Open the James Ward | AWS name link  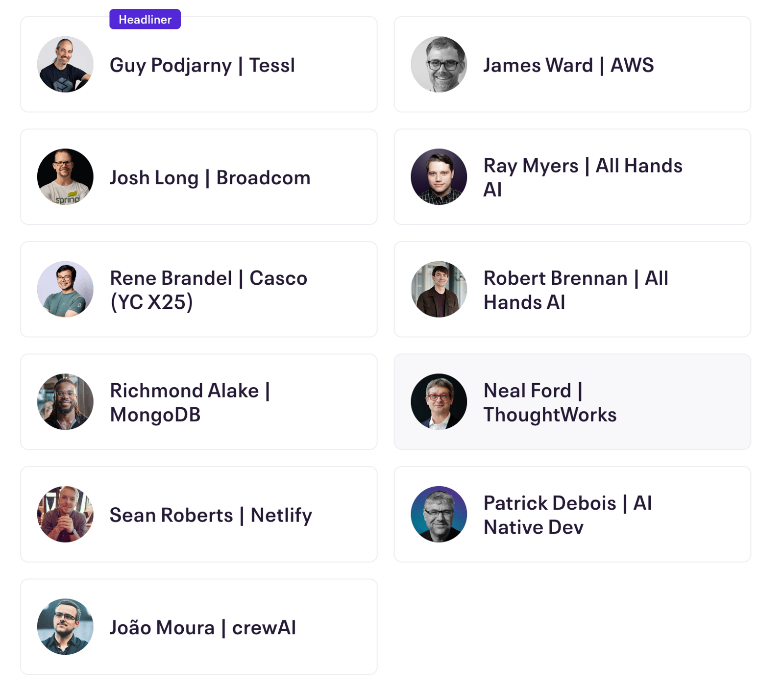pyautogui.click(x=568, y=65)
